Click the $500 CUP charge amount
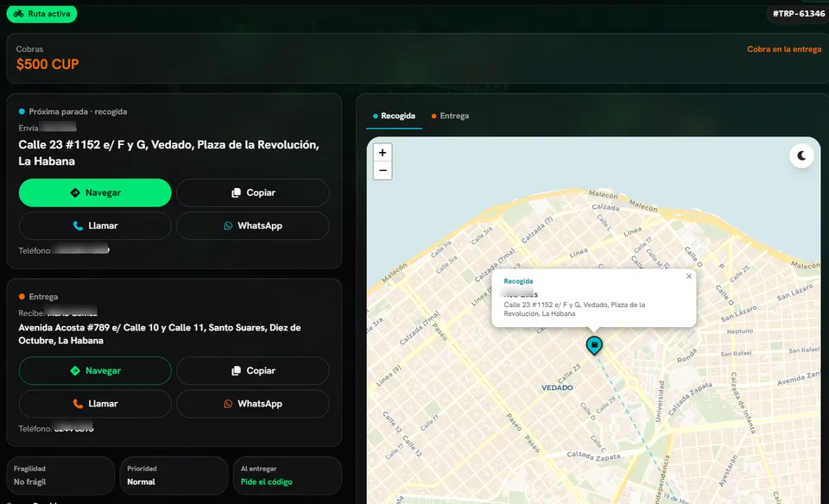The width and height of the screenshot is (829, 504). [x=47, y=65]
